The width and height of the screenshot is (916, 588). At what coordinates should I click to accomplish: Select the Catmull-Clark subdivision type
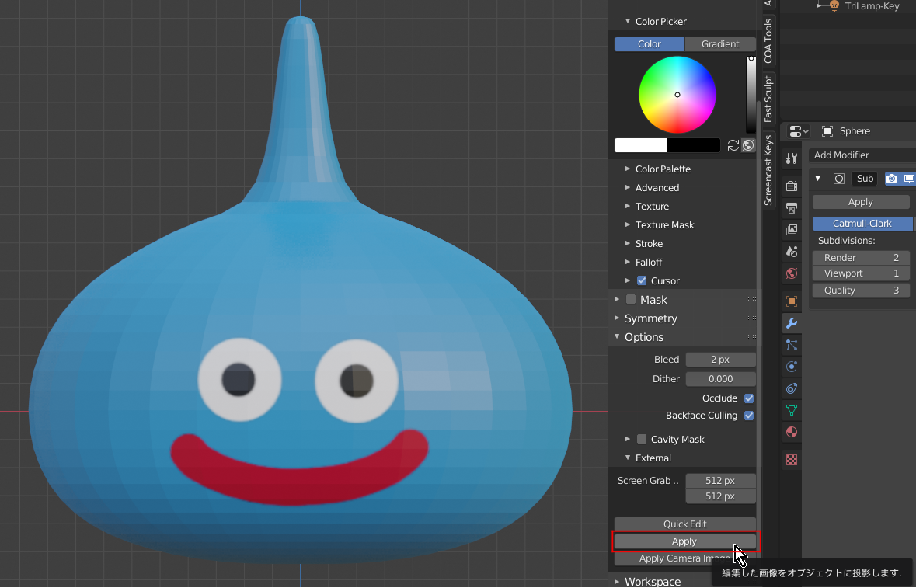pos(862,224)
